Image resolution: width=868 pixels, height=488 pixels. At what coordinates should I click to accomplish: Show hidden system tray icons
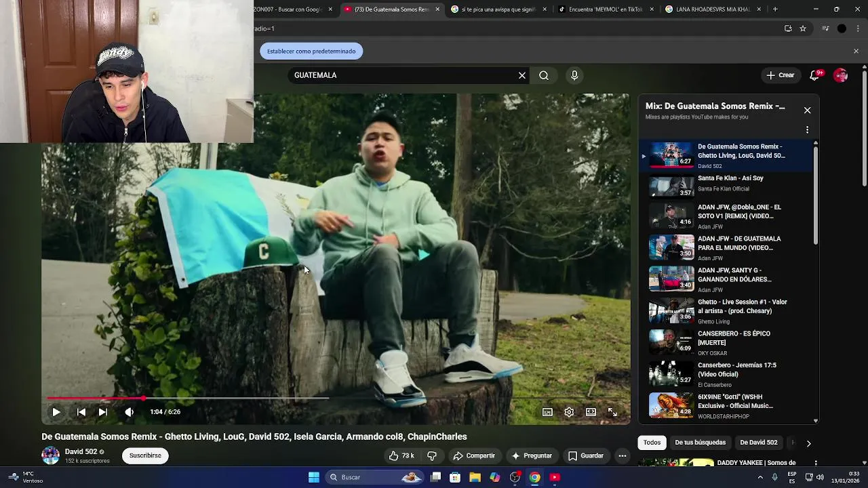pos(760,477)
